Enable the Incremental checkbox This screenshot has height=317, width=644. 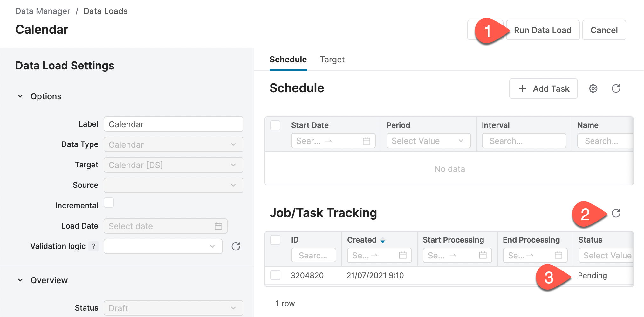[x=109, y=202]
